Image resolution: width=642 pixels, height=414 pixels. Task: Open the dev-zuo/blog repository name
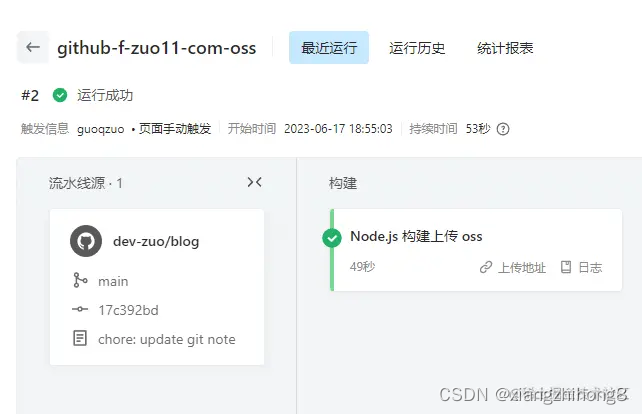[x=156, y=241]
